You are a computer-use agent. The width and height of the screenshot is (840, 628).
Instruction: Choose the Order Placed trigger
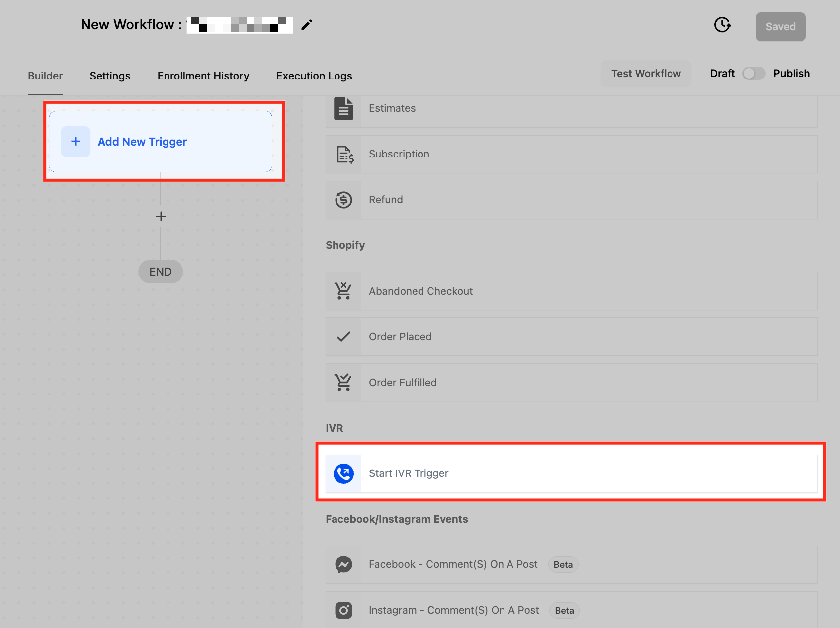pyautogui.click(x=571, y=337)
